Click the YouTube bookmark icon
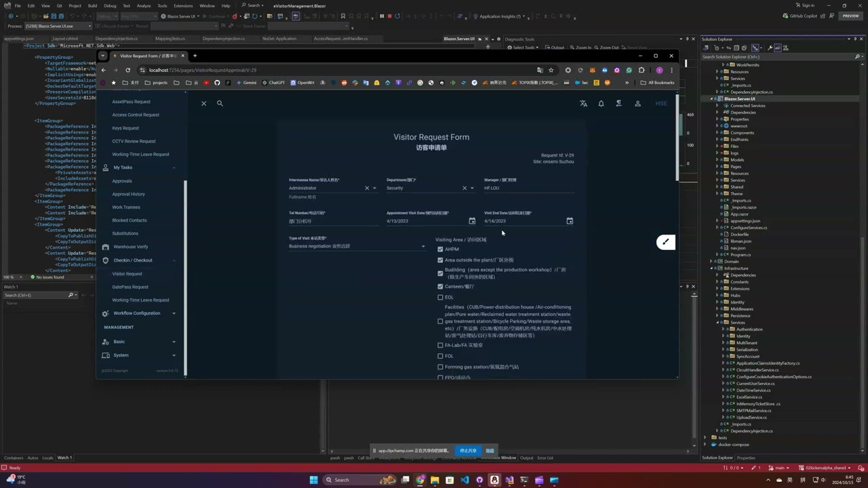The image size is (868, 488). point(206,83)
